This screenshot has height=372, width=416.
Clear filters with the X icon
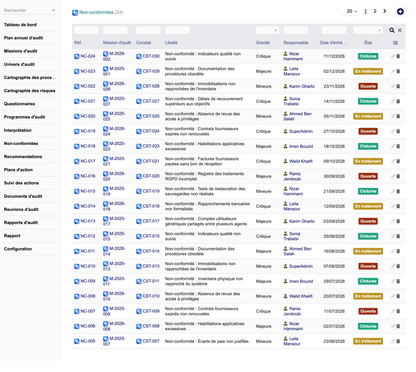[x=400, y=30]
